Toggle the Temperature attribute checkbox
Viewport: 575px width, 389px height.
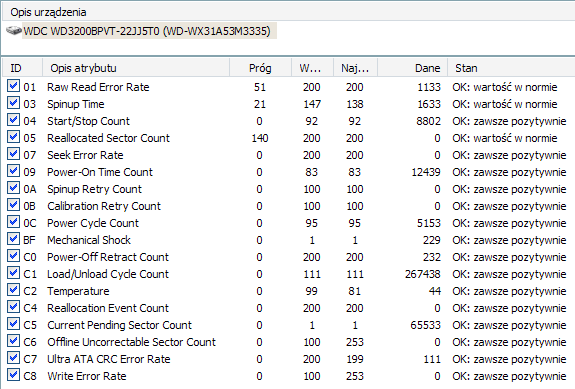(13, 290)
